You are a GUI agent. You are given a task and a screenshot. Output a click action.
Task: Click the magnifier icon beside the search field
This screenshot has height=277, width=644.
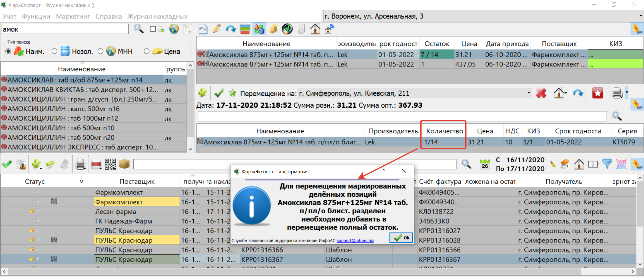click(139, 29)
